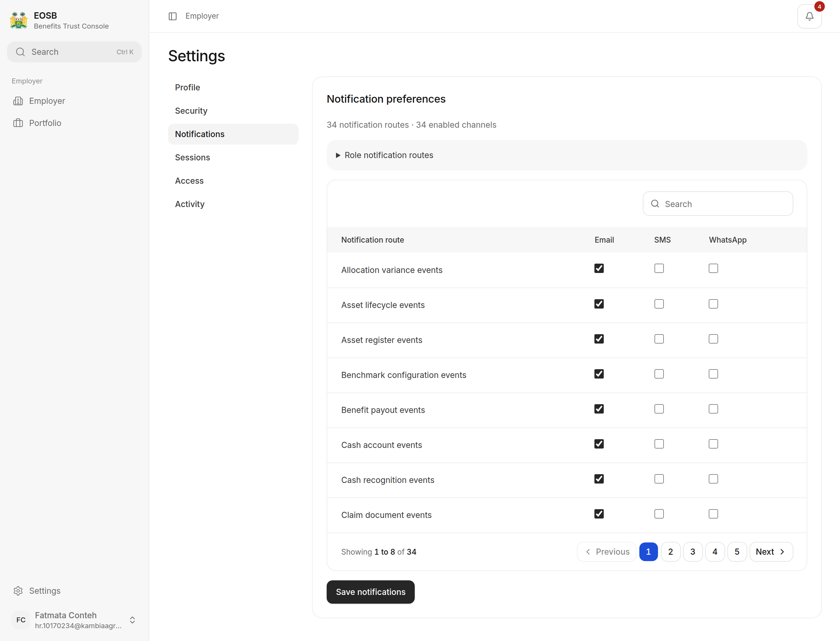Image resolution: width=840 pixels, height=641 pixels.
Task: Click the magnifier icon in table search
Action: [x=655, y=204]
